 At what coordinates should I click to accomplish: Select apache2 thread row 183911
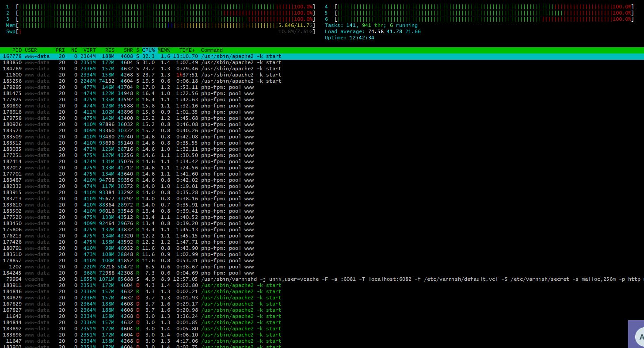(322, 285)
